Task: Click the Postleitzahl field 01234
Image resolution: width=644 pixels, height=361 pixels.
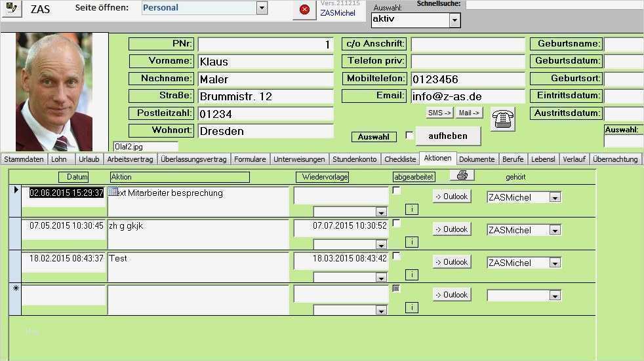Action: click(x=266, y=114)
